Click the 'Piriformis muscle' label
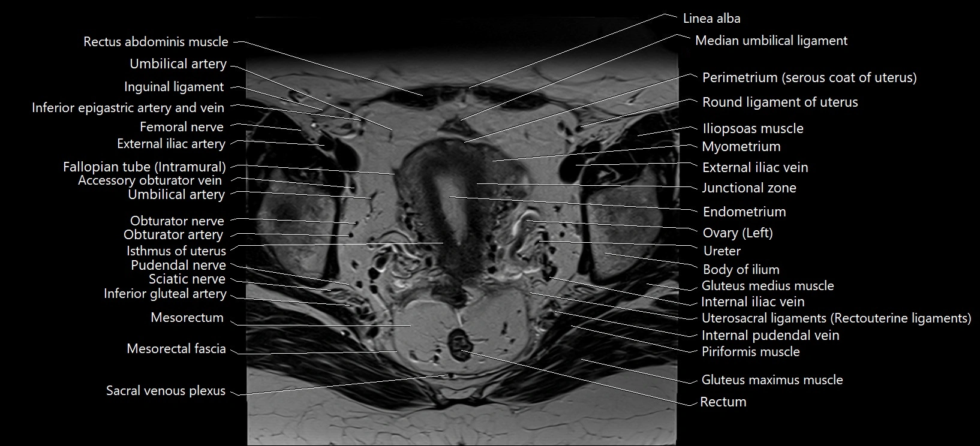980x446 pixels. [x=751, y=352]
